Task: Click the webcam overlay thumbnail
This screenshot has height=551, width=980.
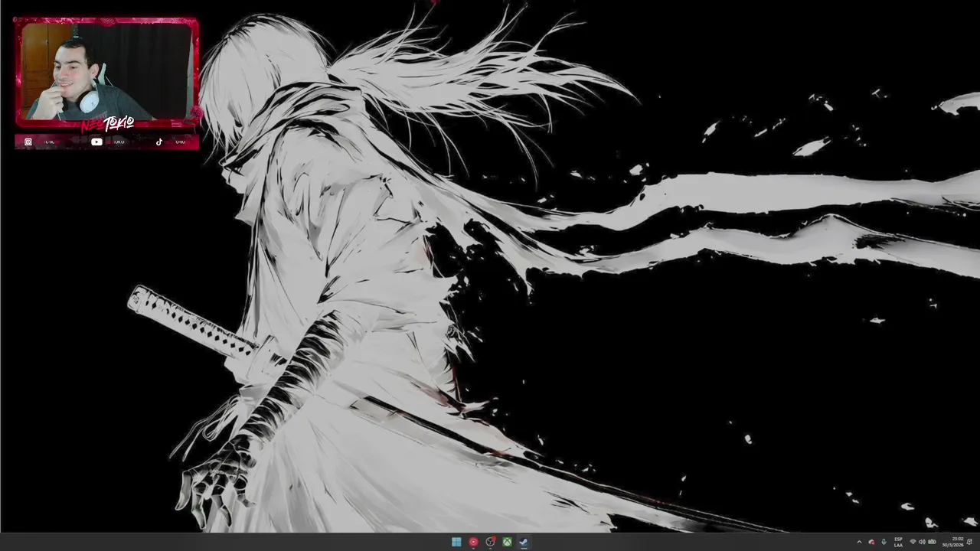Action: pos(106,73)
